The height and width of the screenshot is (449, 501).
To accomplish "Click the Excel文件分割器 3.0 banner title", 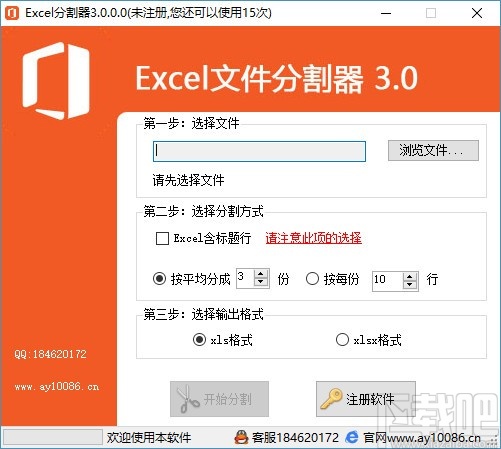I will (276, 79).
